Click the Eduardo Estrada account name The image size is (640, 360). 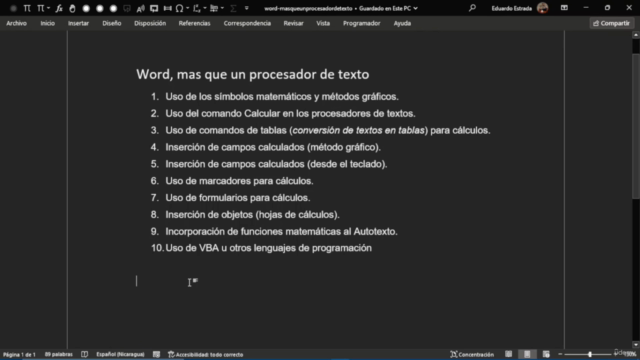tap(511, 8)
